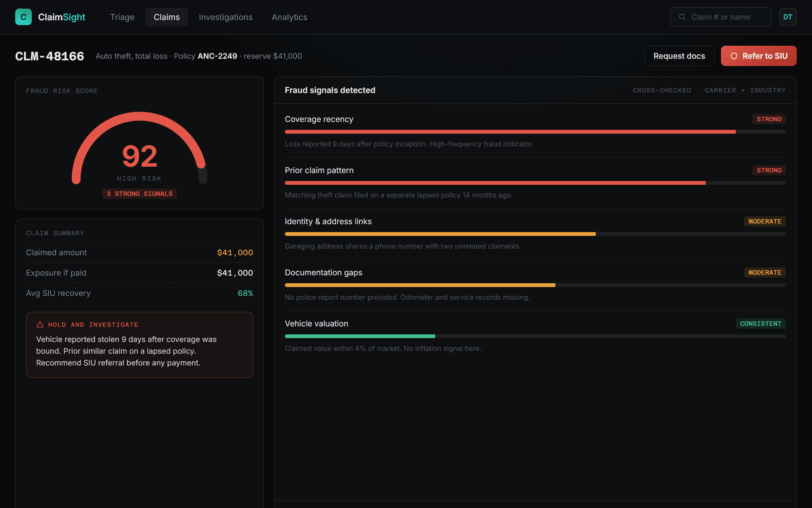Click the Identity & address links bar
The image size is (812, 508).
[535, 234]
